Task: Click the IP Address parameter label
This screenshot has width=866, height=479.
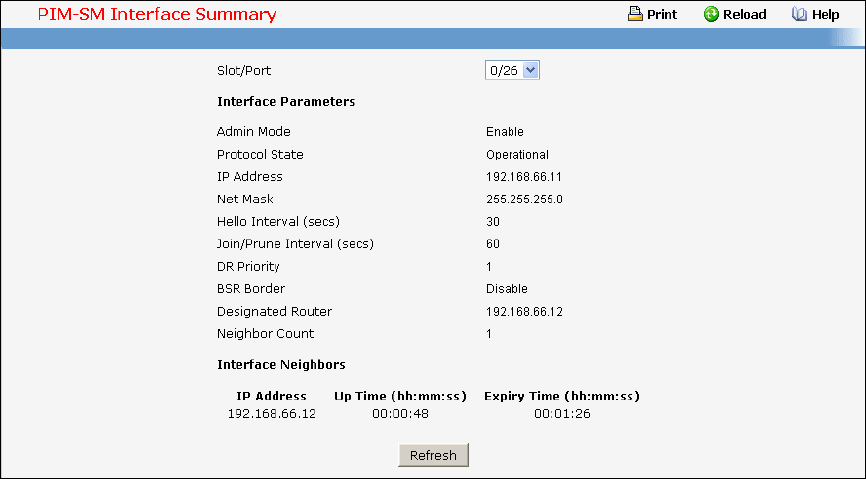Action: [x=250, y=176]
